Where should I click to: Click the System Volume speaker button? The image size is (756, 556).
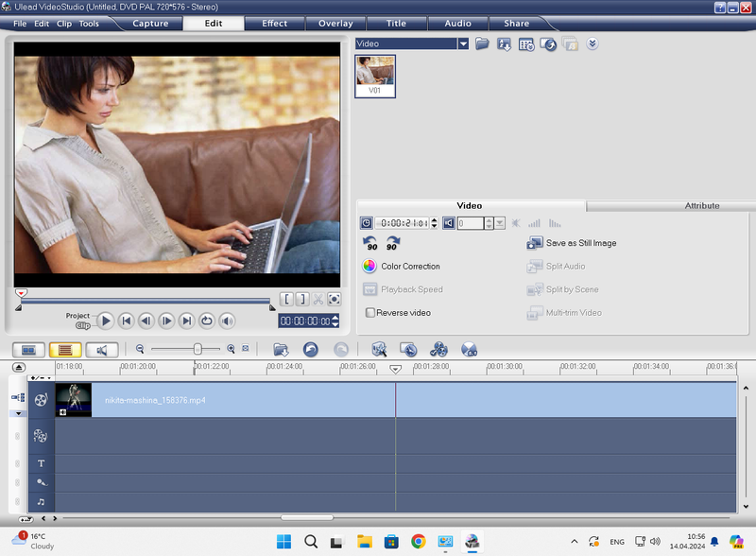click(227, 321)
